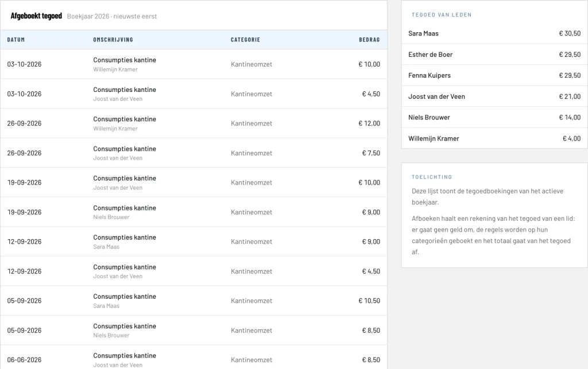Click the € 4,00 balance of Willemijn Kramer
This screenshot has width=588, height=369.
571,139
